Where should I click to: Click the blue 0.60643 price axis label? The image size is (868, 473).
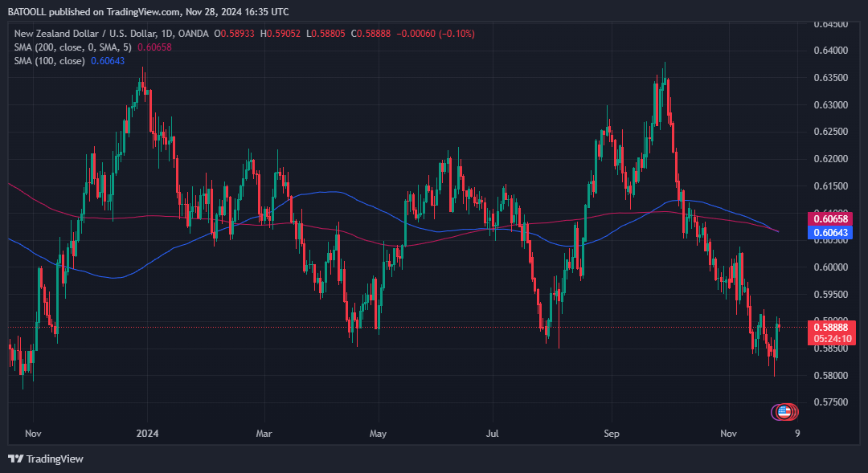(830, 232)
